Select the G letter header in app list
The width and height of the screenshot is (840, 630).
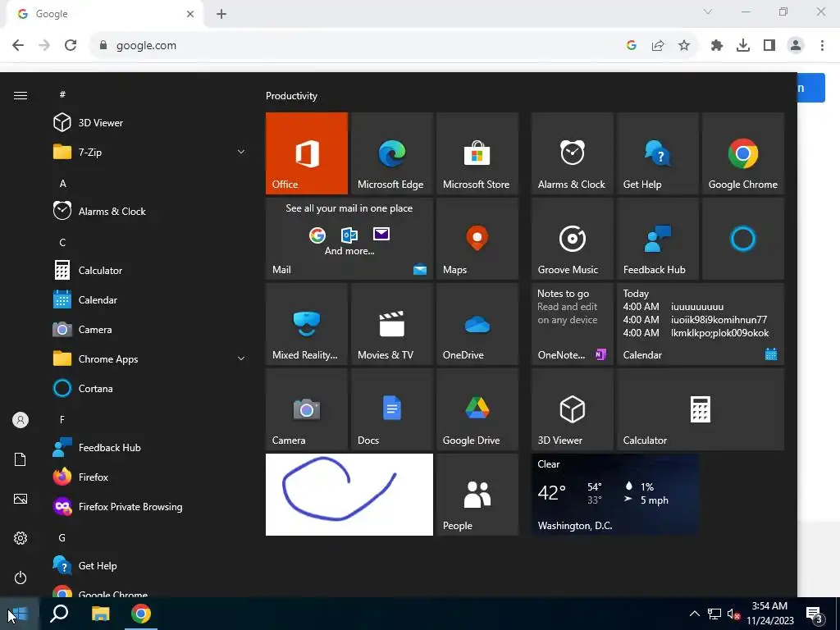coord(62,537)
